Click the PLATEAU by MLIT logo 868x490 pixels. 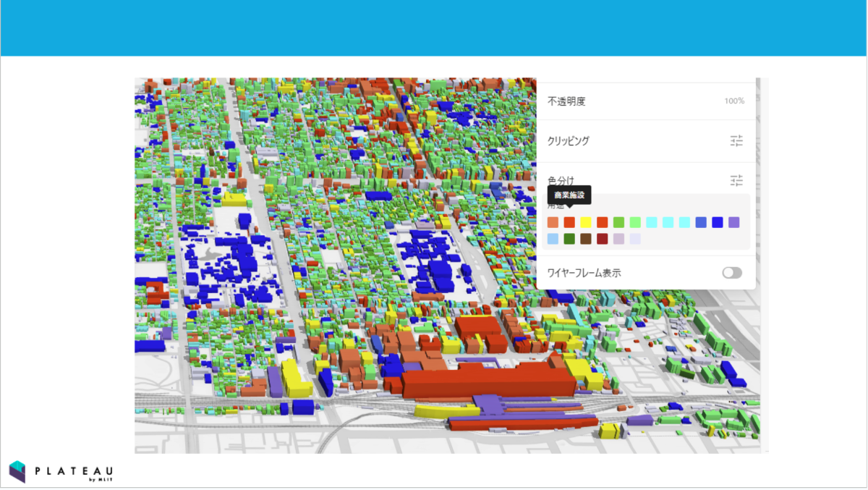[61, 473]
